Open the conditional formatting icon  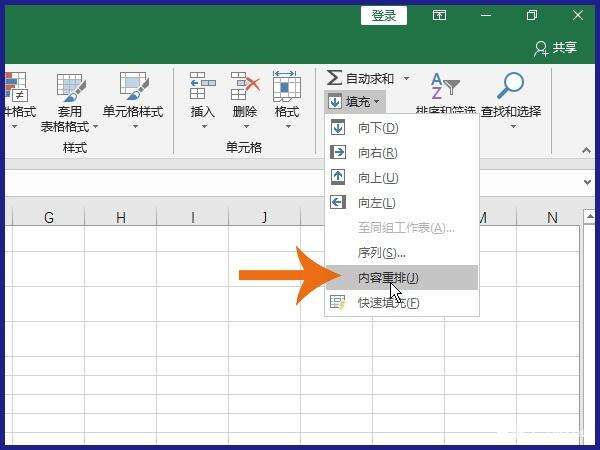coord(16,87)
